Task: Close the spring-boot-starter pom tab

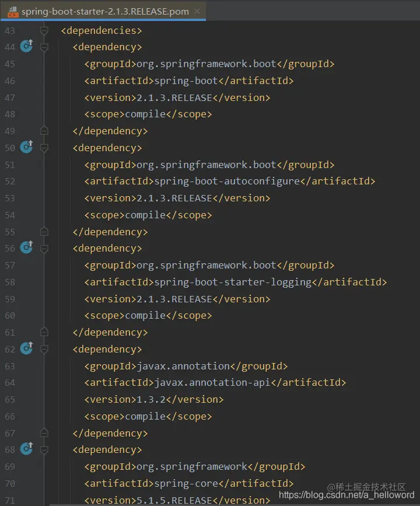Action: pos(197,11)
